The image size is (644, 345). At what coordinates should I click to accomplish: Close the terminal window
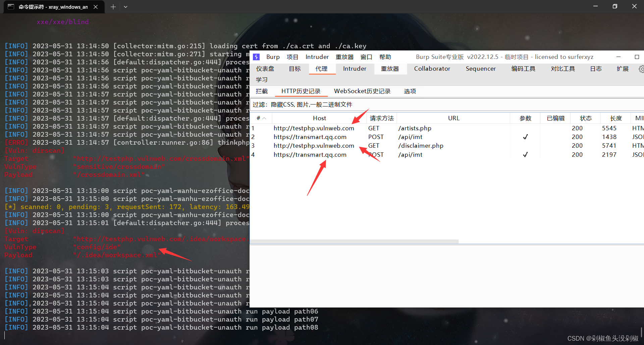tap(634, 6)
